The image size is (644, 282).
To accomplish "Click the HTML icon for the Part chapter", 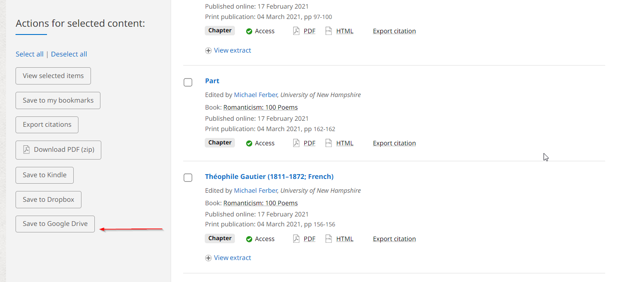I will (328, 143).
